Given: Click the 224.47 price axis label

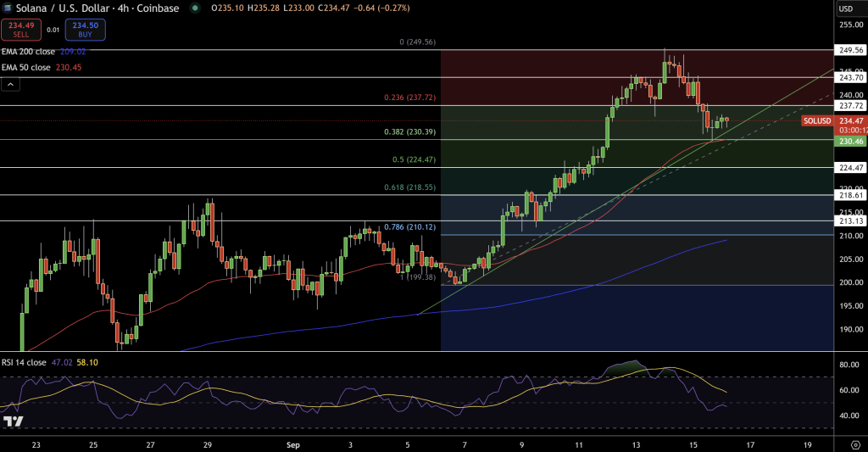Looking at the screenshot, I should pos(851,167).
